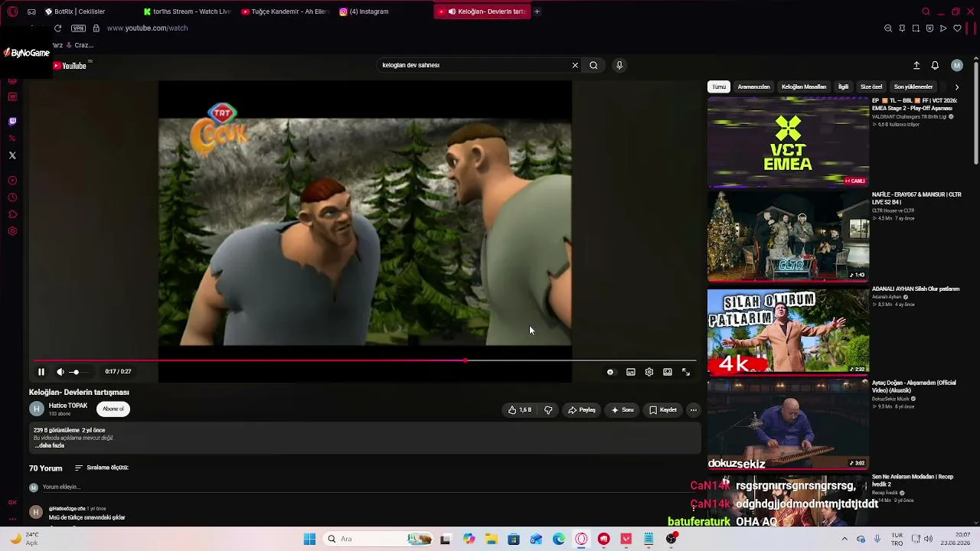Share the video via Paylaş
This screenshot has height=551, width=980.
tap(582, 410)
